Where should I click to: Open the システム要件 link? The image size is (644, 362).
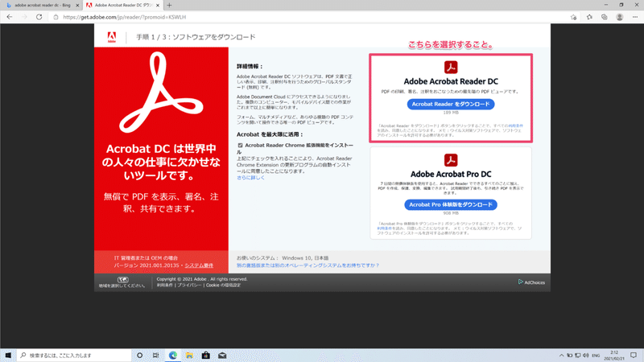pyautogui.click(x=199, y=265)
